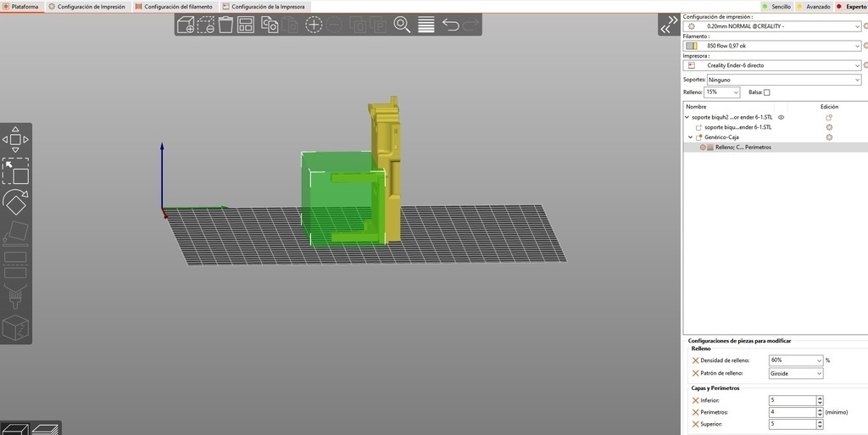The image size is (868, 435).
Task: Remove the Inferior layers override X
Action: coord(695,400)
